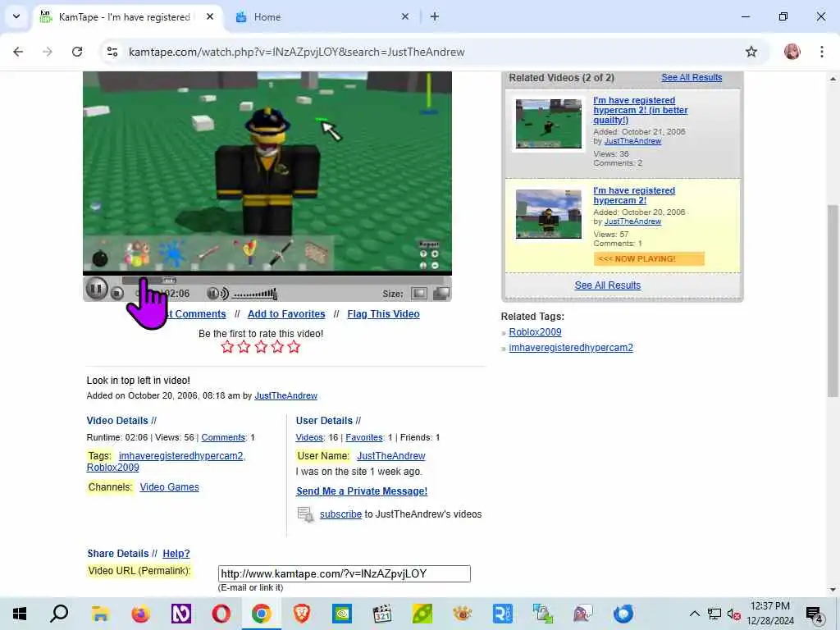This screenshot has width=840, height=630.
Task: Rate the video three stars
Action: point(261,347)
